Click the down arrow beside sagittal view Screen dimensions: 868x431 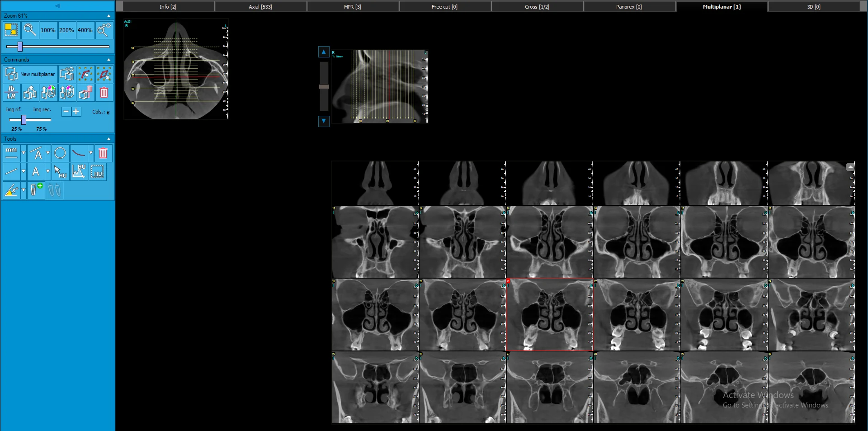[324, 121]
